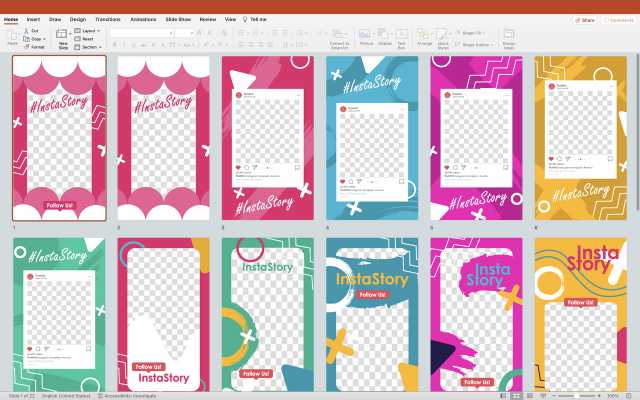Click the Paste icon
The height and width of the screenshot is (400, 640).
pyautogui.click(x=13, y=36)
